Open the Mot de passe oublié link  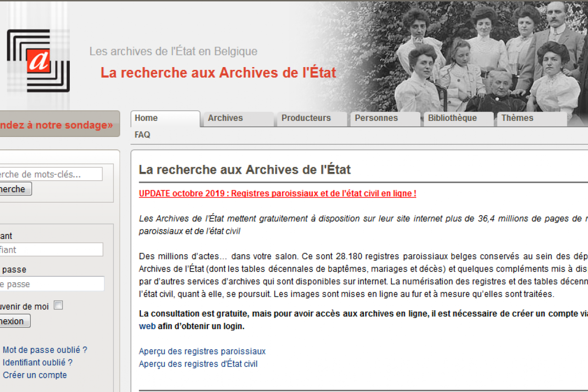click(45, 350)
